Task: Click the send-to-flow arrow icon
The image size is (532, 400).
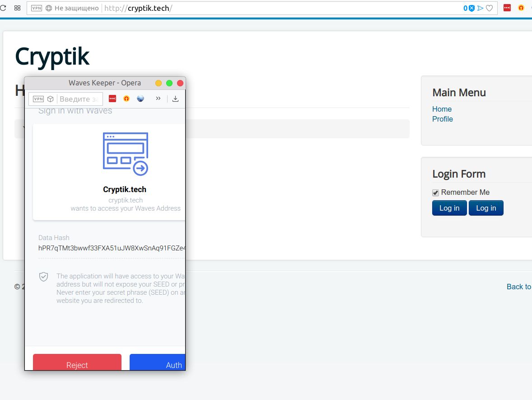Action: (x=480, y=8)
